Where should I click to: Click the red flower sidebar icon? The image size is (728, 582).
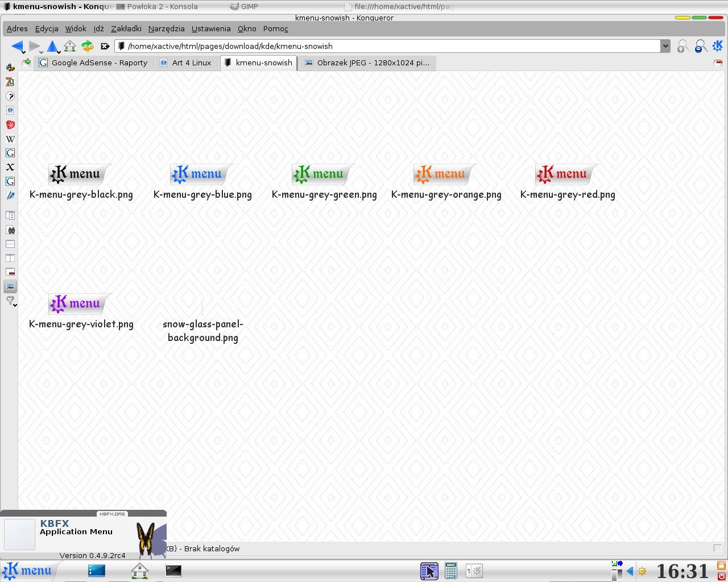10,124
